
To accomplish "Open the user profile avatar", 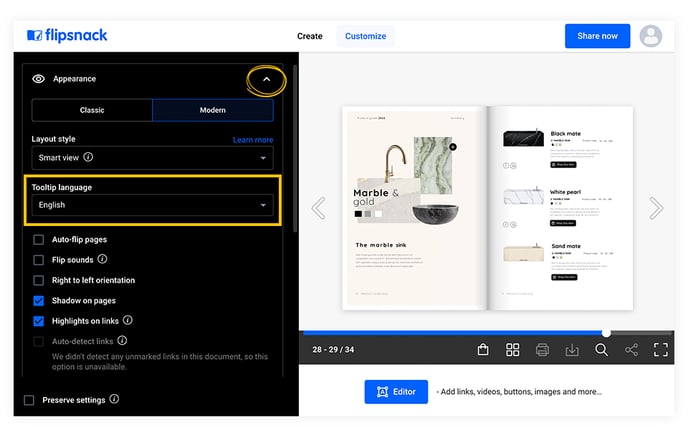I will 651,36.
